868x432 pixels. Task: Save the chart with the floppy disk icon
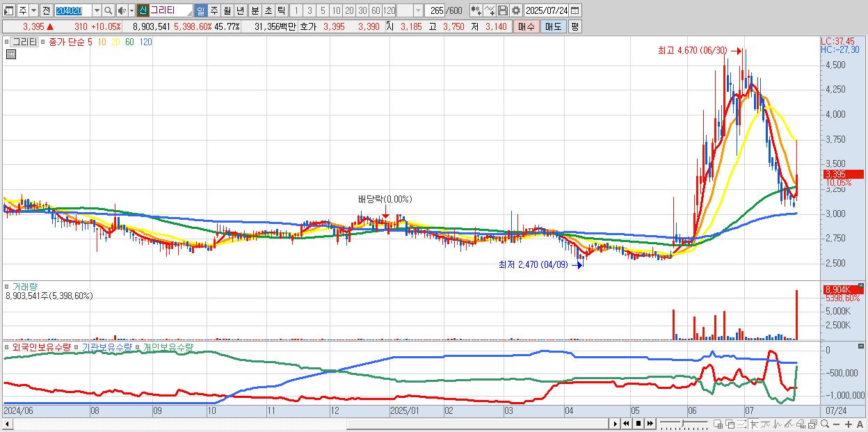coord(503,10)
